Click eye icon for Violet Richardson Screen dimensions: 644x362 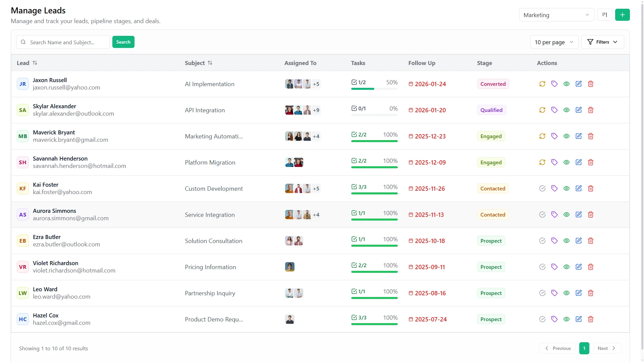point(567,267)
